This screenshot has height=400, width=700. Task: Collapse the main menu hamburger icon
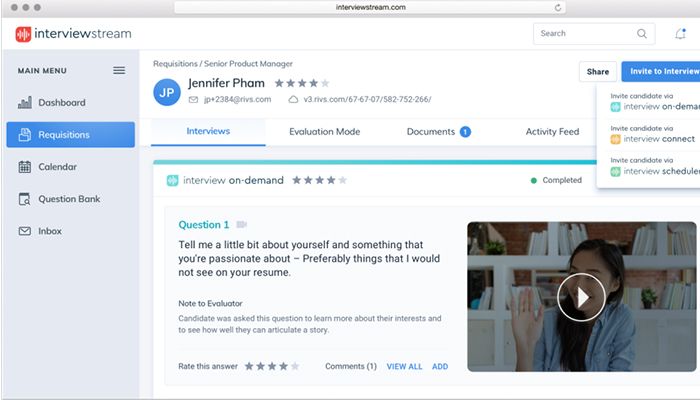tap(119, 71)
